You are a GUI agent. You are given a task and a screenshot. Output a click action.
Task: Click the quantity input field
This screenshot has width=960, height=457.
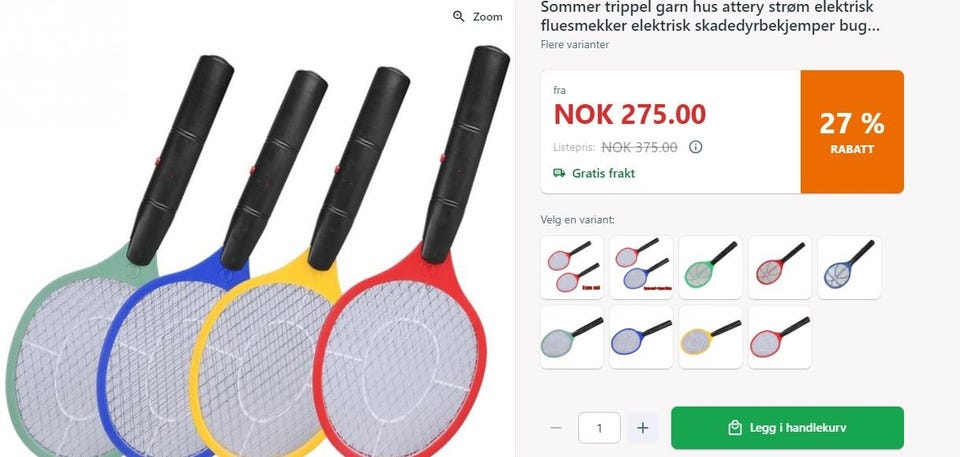(x=599, y=428)
